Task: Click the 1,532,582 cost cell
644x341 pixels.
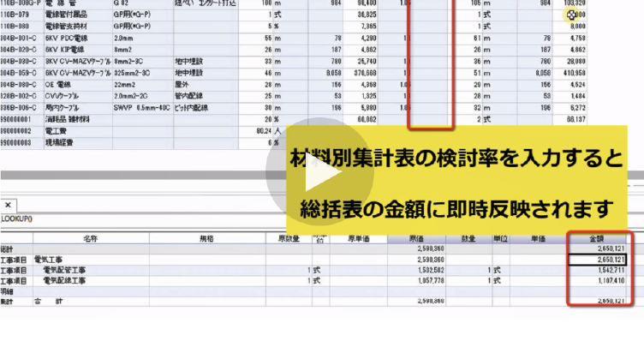Action: click(x=416, y=271)
